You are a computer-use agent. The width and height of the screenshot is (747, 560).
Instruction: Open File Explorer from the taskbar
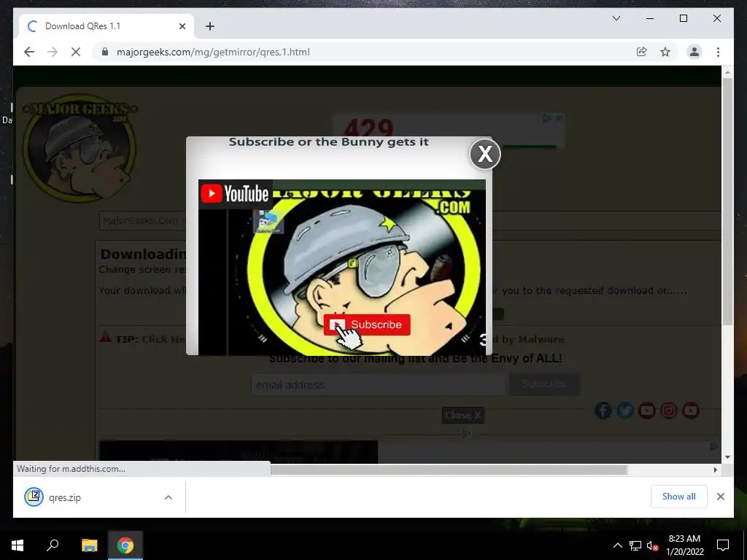coord(89,545)
